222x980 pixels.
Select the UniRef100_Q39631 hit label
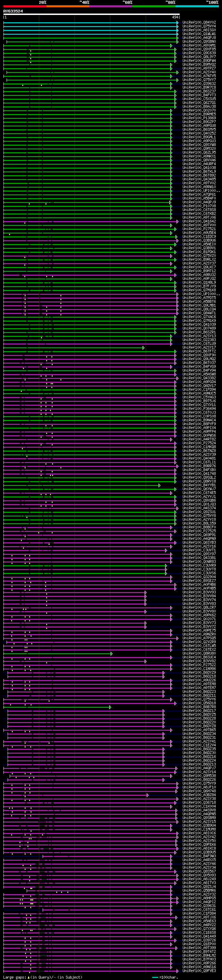tap(199, 906)
